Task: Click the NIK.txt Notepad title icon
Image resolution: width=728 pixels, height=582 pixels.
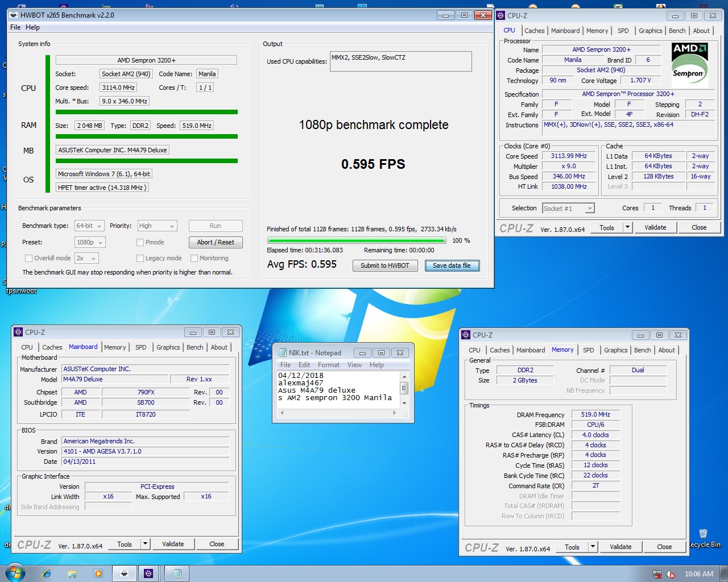Action: click(x=283, y=352)
